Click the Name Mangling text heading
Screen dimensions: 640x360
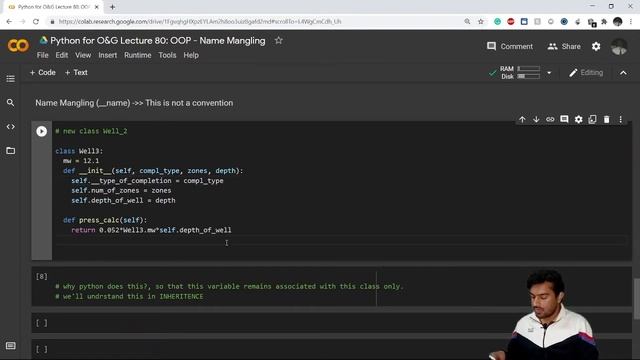(134, 103)
